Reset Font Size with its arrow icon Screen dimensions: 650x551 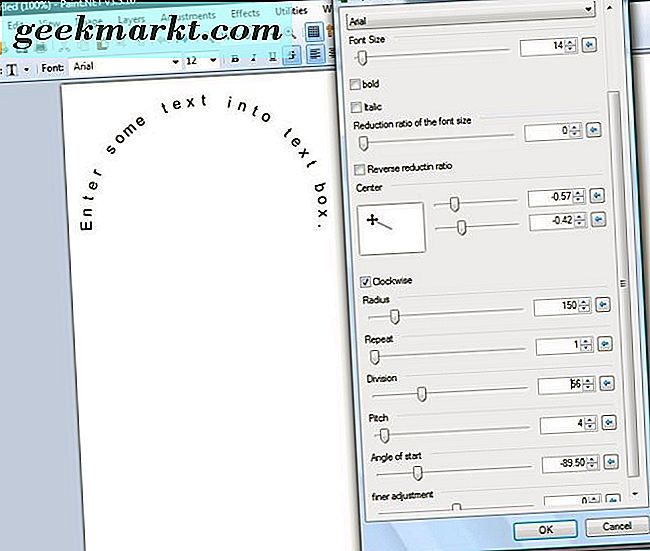(589, 45)
